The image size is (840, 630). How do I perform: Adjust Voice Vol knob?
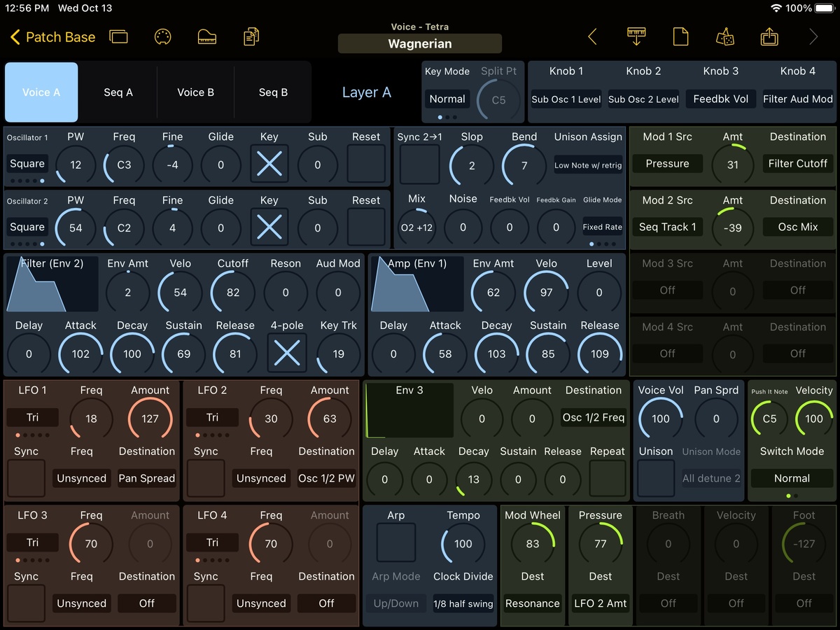pyautogui.click(x=661, y=419)
